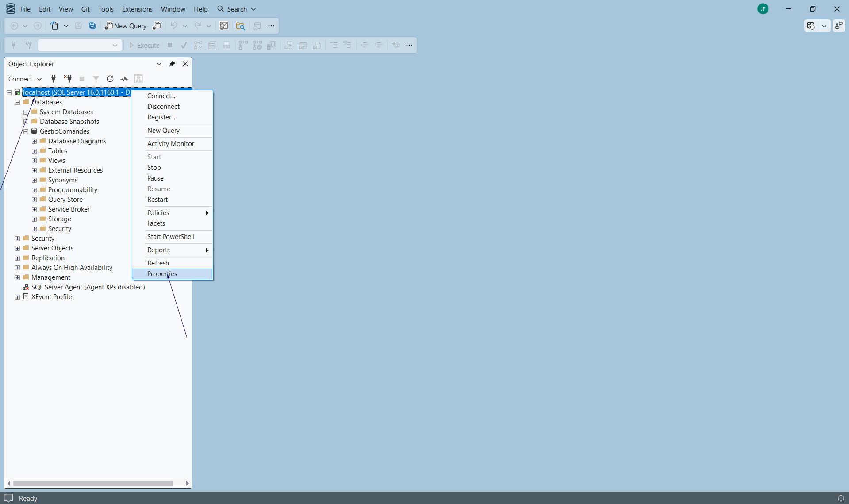Collapse the GestioComandes database node
The width and height of the screenshot is (849, 504).
(x=26, y=131)
